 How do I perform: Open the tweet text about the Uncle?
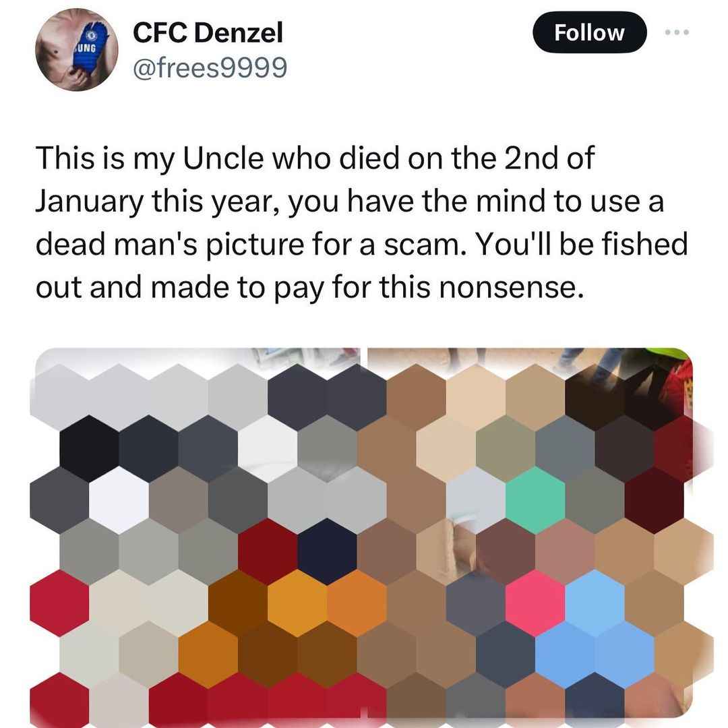(361, 222)
